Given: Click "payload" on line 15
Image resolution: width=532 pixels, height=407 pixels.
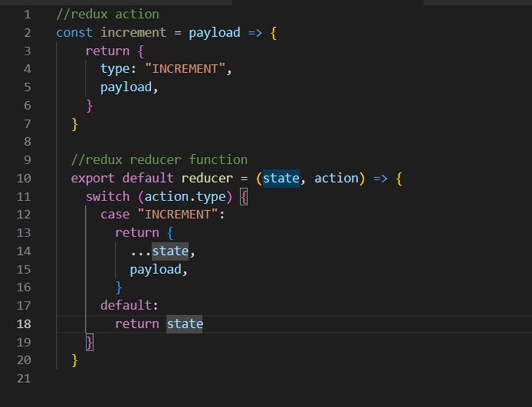Looking at the screenshot, I should (156, 270).
